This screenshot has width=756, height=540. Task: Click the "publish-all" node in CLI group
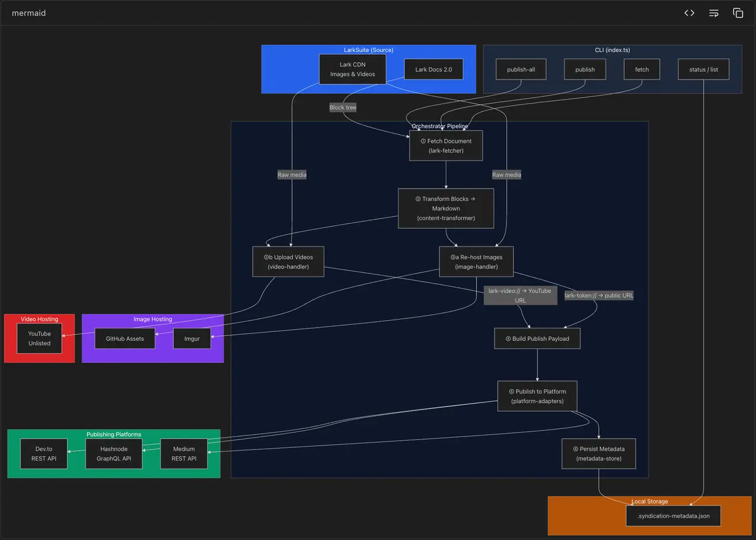tap(520, 69)
